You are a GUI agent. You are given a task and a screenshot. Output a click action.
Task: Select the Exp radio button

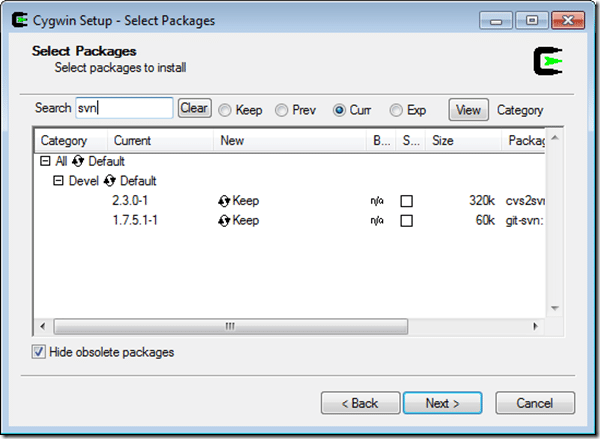(x=396, y=110)
